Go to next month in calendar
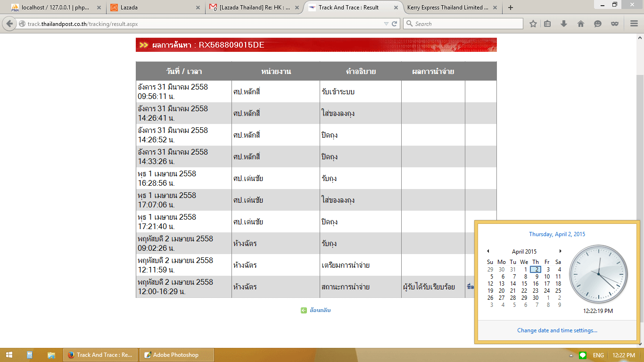The width and height of the screenshot is (644, 362). (x=561, y=251)
